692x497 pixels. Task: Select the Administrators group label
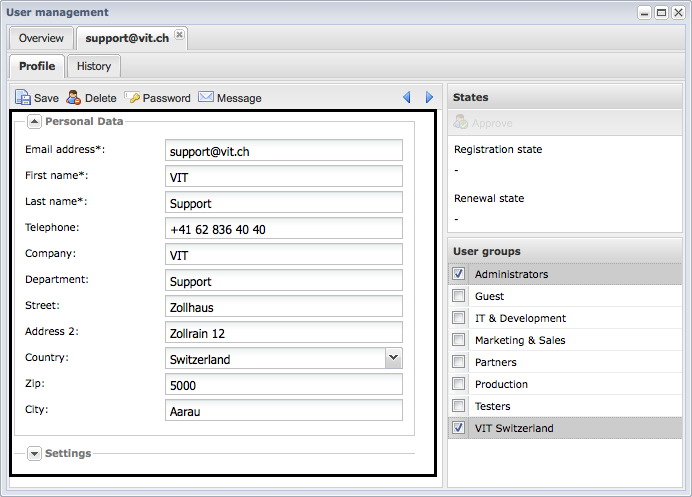pyautogui.click(x=511, y=274)
